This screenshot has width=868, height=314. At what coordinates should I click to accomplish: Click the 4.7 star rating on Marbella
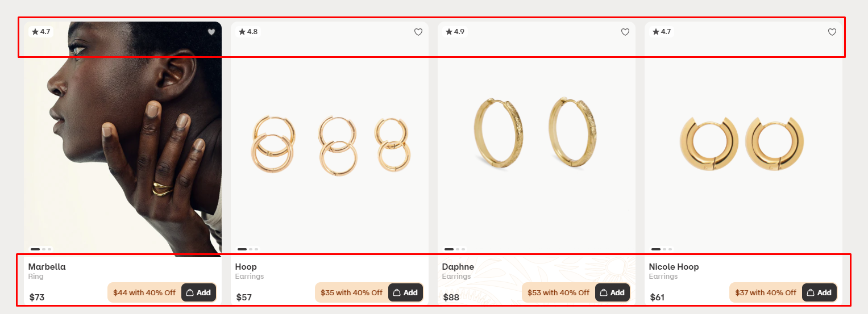(x=41, y=32)
